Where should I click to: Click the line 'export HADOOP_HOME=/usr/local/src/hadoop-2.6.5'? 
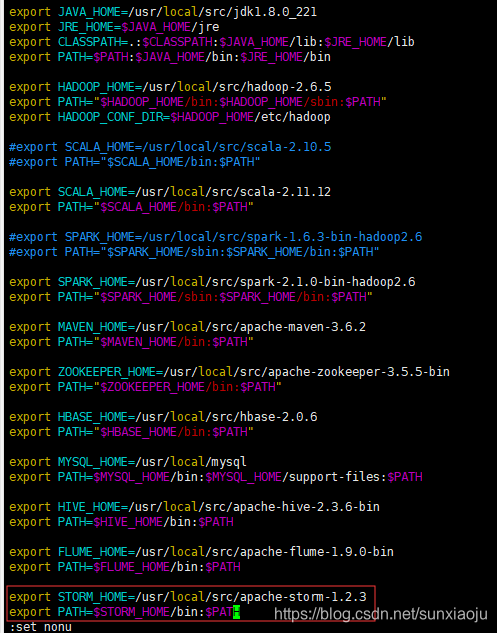pos(170,87)
